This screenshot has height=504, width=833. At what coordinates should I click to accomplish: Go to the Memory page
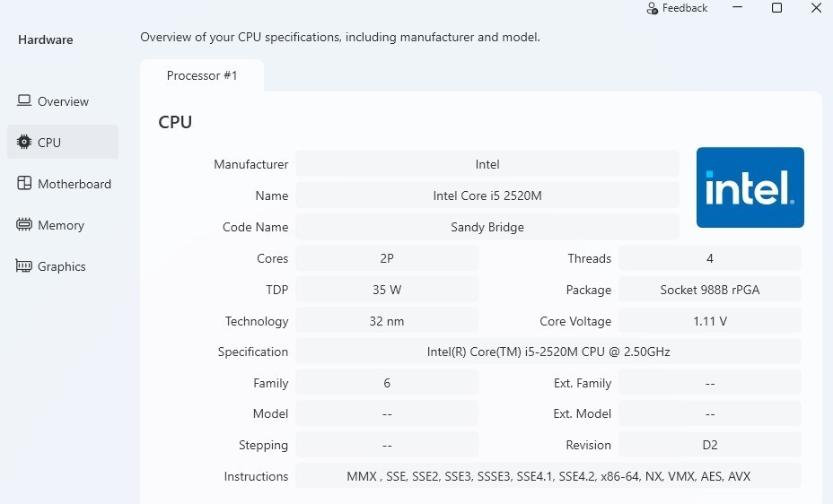(x=63, y=225)
